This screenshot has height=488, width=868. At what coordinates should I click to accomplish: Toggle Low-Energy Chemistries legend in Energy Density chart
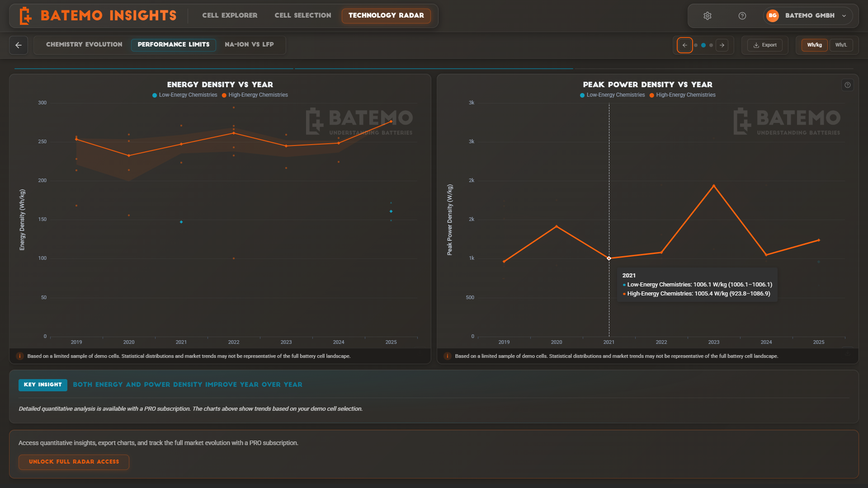185,95
